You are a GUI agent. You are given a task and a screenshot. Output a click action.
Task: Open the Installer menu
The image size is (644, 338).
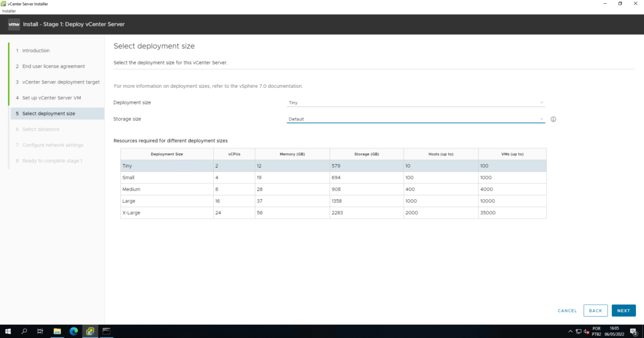9,11
